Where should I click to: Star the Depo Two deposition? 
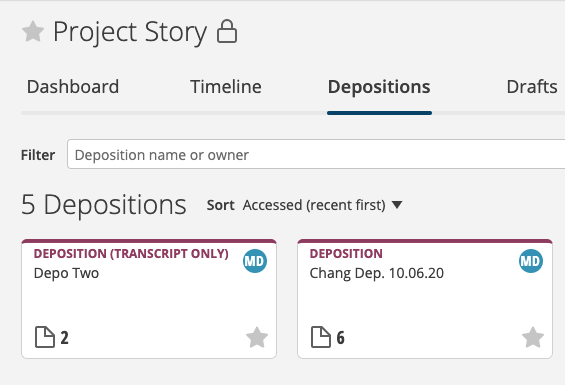257,337
